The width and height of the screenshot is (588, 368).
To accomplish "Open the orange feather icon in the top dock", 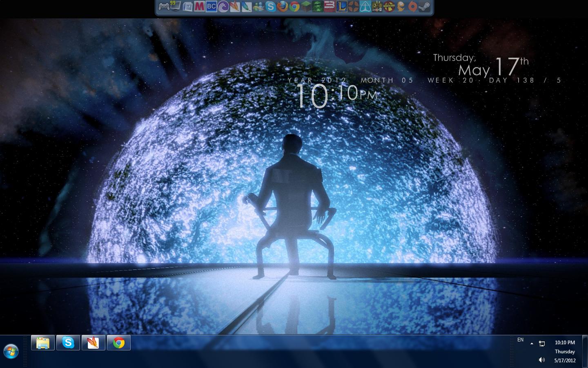I will tap(235, 7).
